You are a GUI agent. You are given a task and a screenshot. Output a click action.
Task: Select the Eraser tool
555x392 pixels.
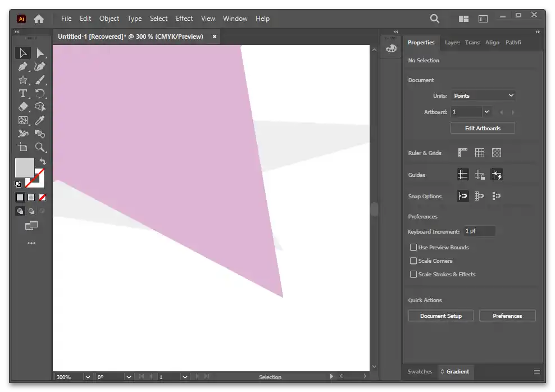[x=23, y=107]
